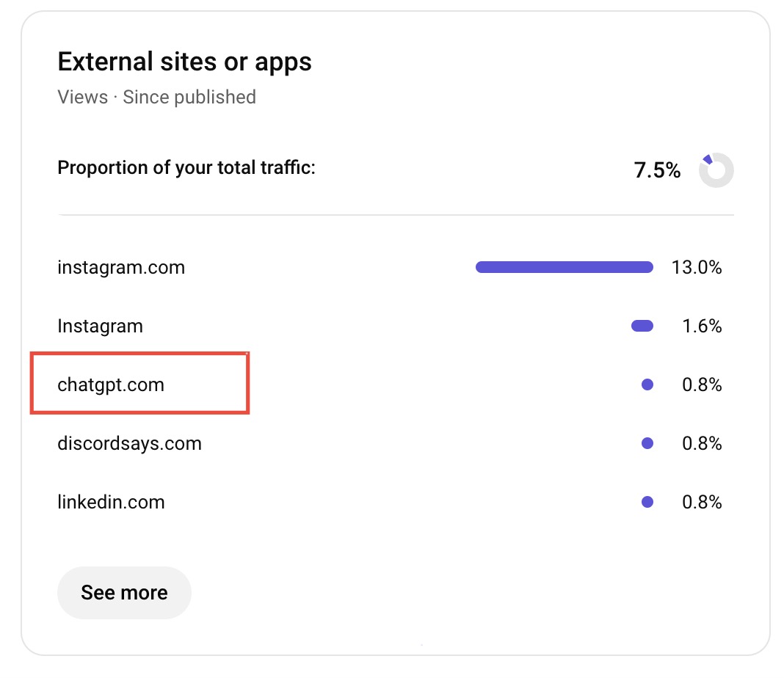Image resolution: width=784 pixels, height=678 pixels.
Task: Open the discordsays.com traffic source
Action: (x=129, y=443)
